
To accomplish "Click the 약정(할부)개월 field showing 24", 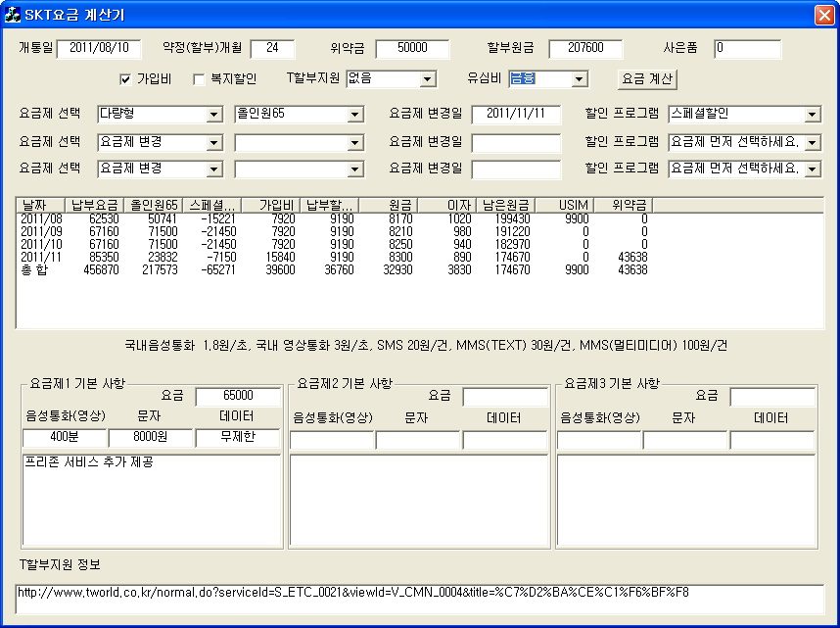I will click(x=272, y=48).
